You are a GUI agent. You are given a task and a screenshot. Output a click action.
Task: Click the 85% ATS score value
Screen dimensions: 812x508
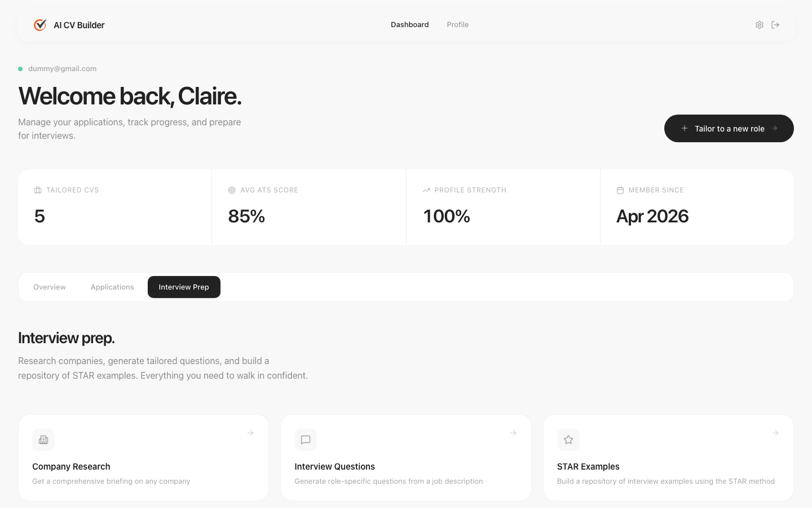click(246, 216)
